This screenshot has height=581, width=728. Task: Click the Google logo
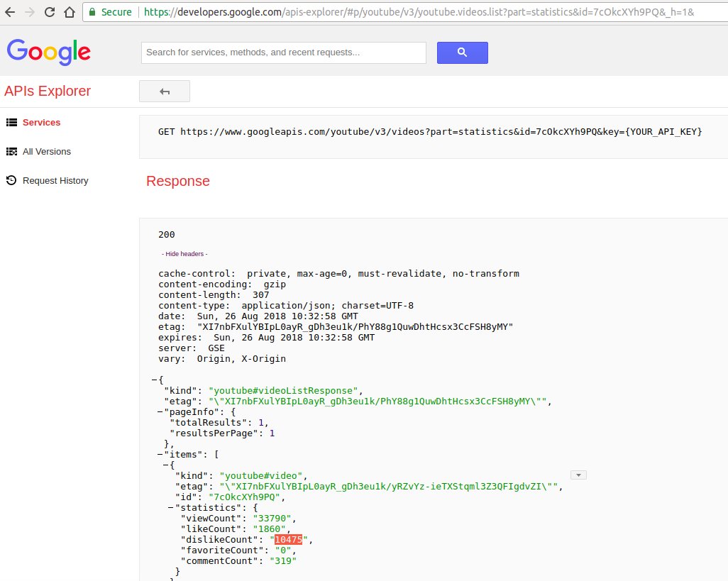(49, 52)
